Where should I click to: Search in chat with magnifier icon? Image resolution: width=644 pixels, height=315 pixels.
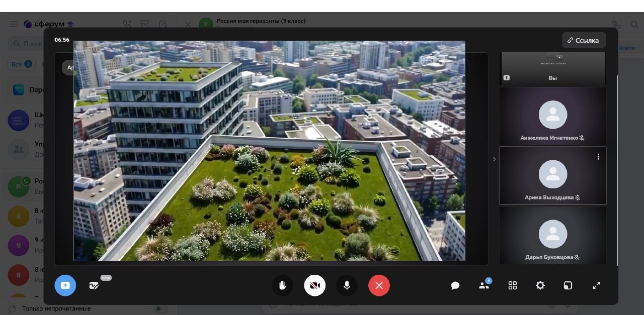pyautogui.click(x=634, y=24)
